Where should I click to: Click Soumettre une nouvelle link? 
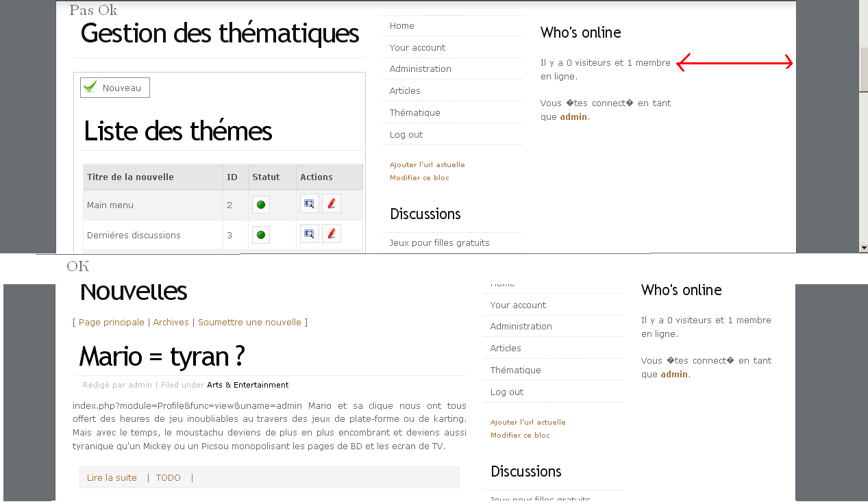tap(249, 322)
